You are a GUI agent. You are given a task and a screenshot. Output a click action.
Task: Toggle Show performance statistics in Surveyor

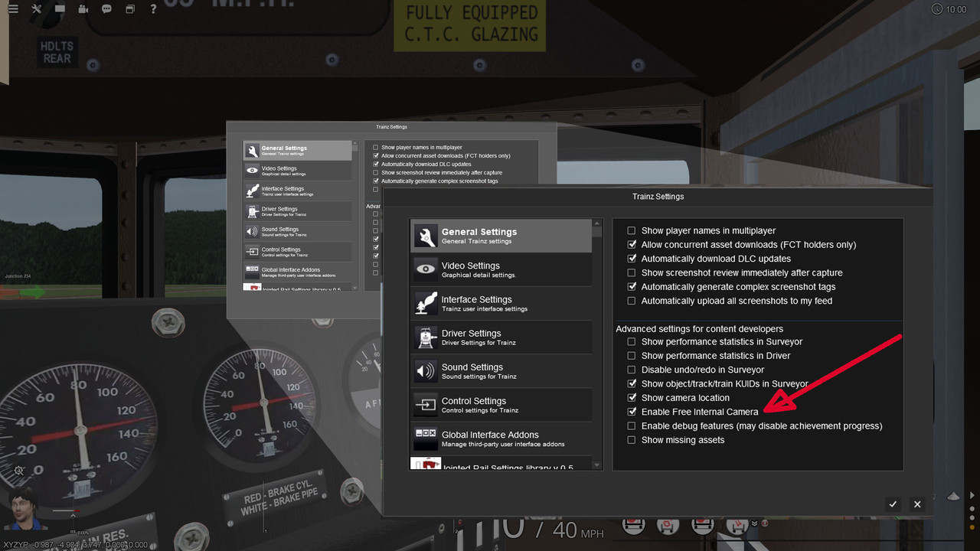(x=632, y=342)
